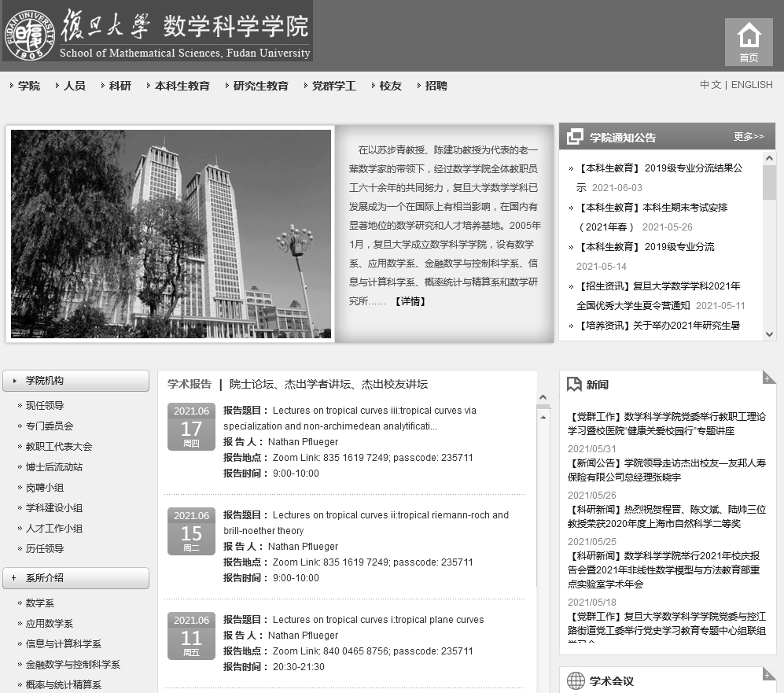Click the down arrow in notices scrollbar
This screenshot has width=784, height=693.
[770, 334]
